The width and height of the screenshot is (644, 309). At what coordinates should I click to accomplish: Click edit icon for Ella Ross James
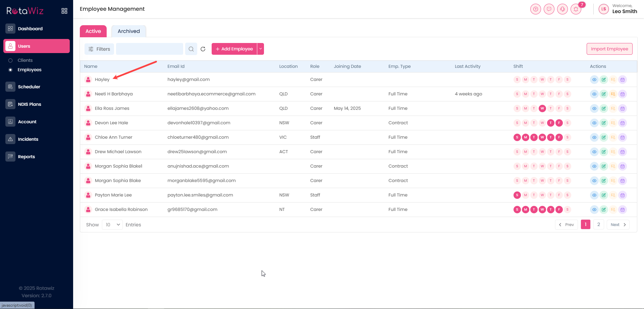[604, 108]
